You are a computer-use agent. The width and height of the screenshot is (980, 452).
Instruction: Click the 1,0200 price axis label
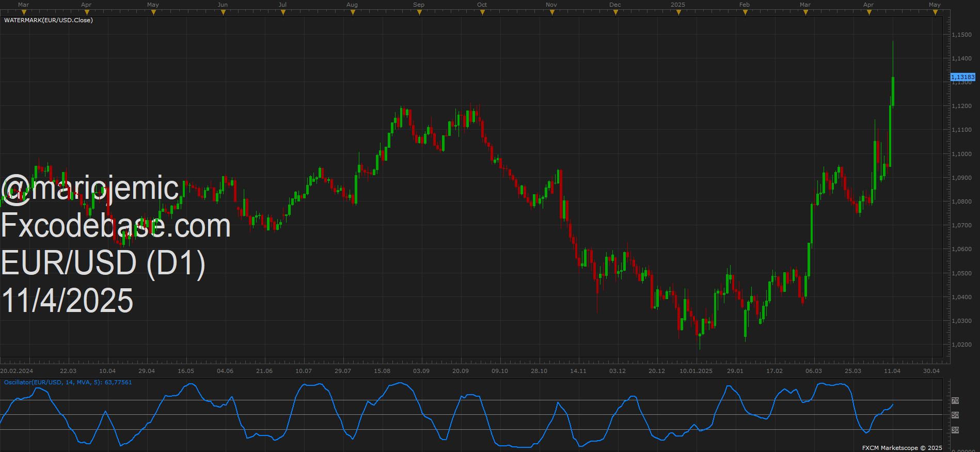click(x=961, y=345)
